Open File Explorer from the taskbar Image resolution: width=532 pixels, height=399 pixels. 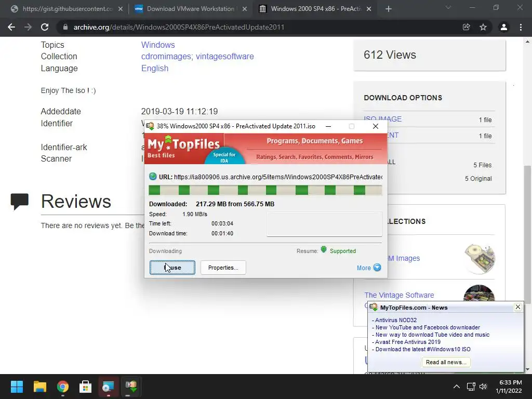pyautogui.click(x=39, y=387)
